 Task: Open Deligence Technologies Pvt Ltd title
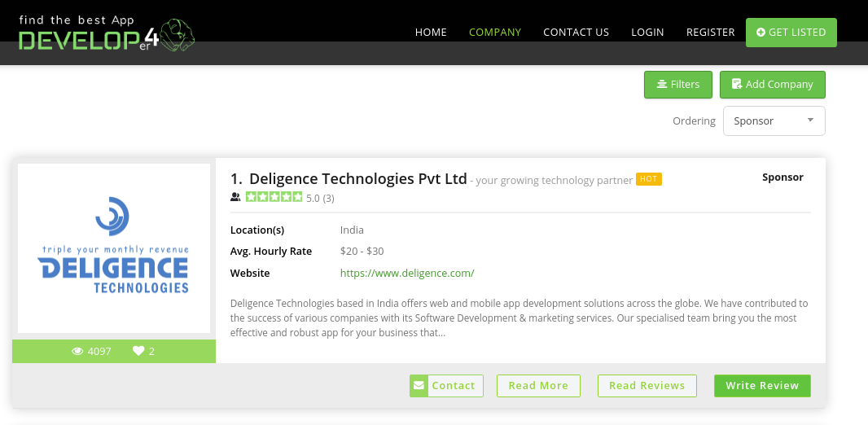(358, 179)
